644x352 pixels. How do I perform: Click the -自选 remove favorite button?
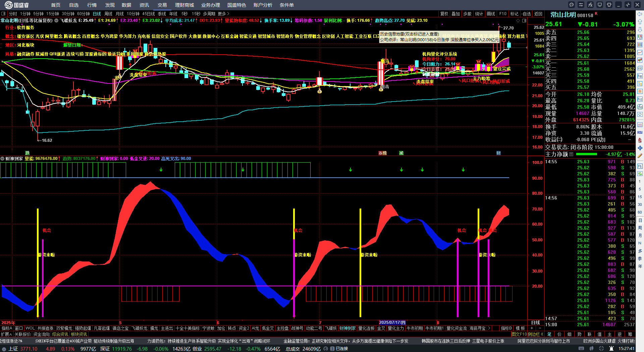[527, 14]
